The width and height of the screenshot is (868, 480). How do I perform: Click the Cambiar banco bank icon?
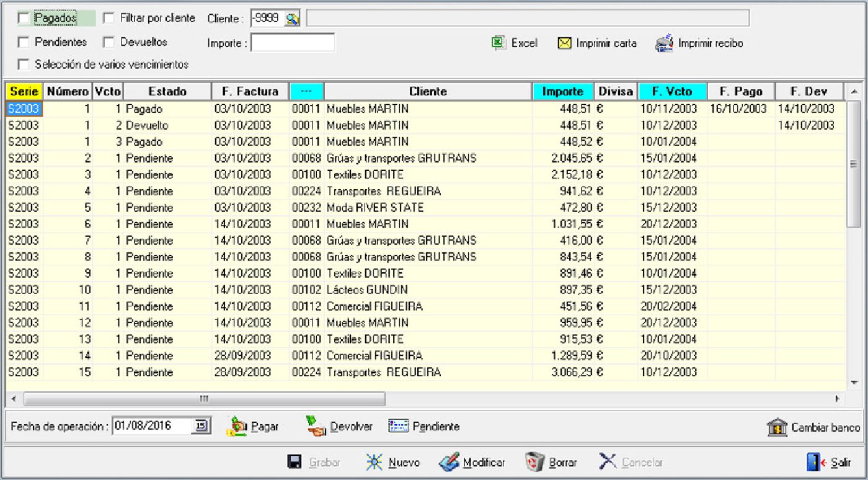[777, 427]
